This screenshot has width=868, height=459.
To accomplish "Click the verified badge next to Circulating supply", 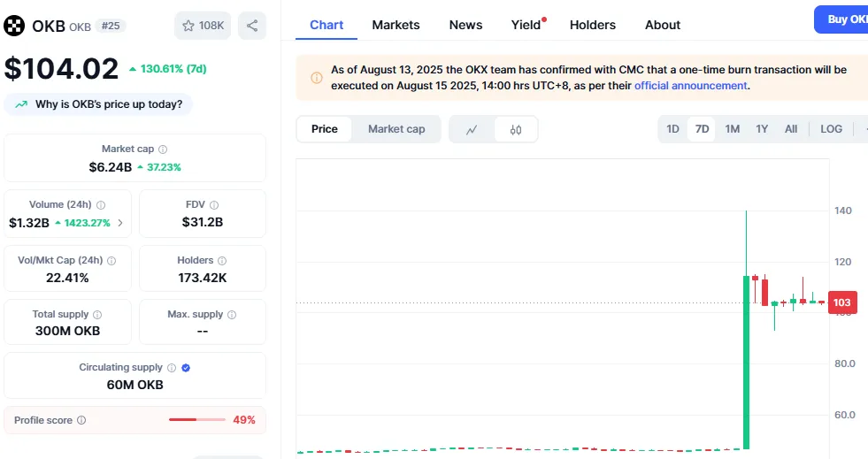I will (x=186, y=368).
